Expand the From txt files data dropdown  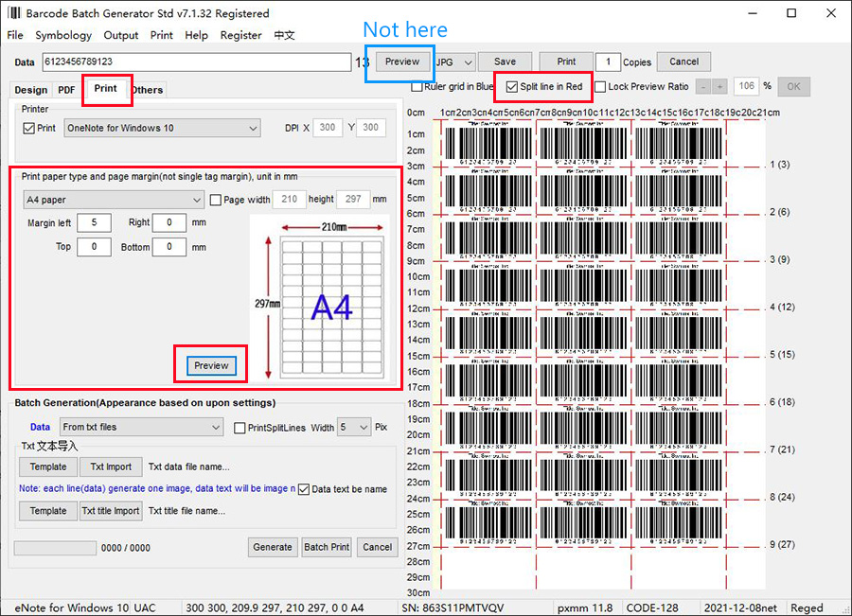[x=141, y=428]
